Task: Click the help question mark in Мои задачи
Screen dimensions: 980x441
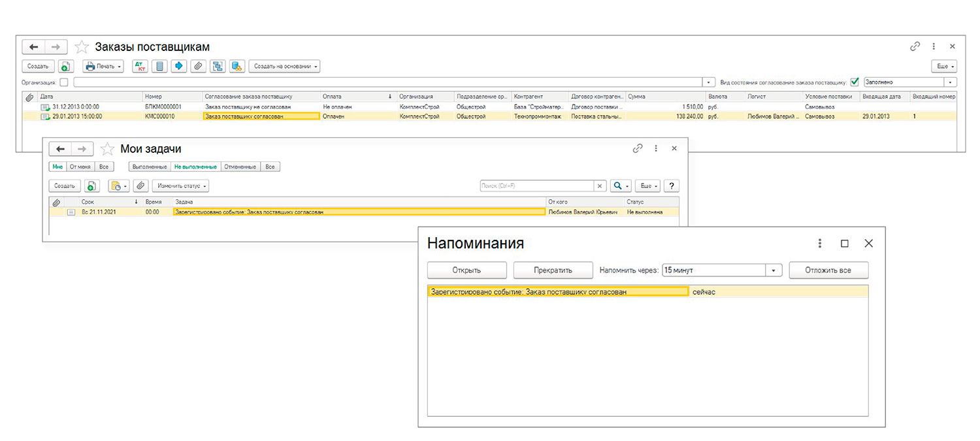Action: click(x=671, y=186)
